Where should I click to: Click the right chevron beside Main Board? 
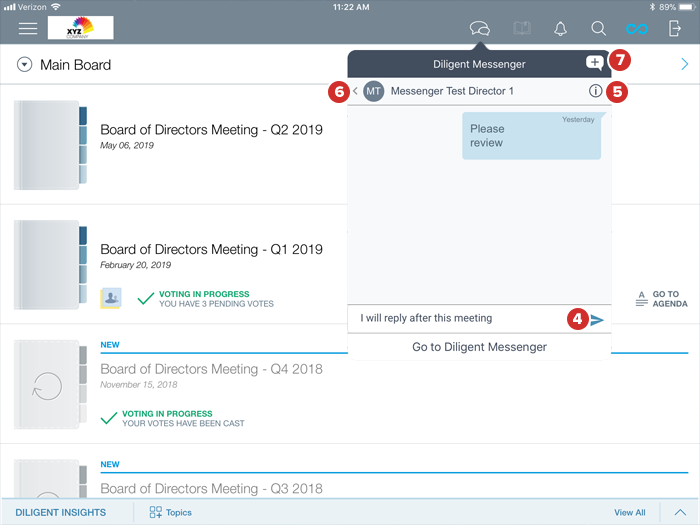tap(685, 65)
